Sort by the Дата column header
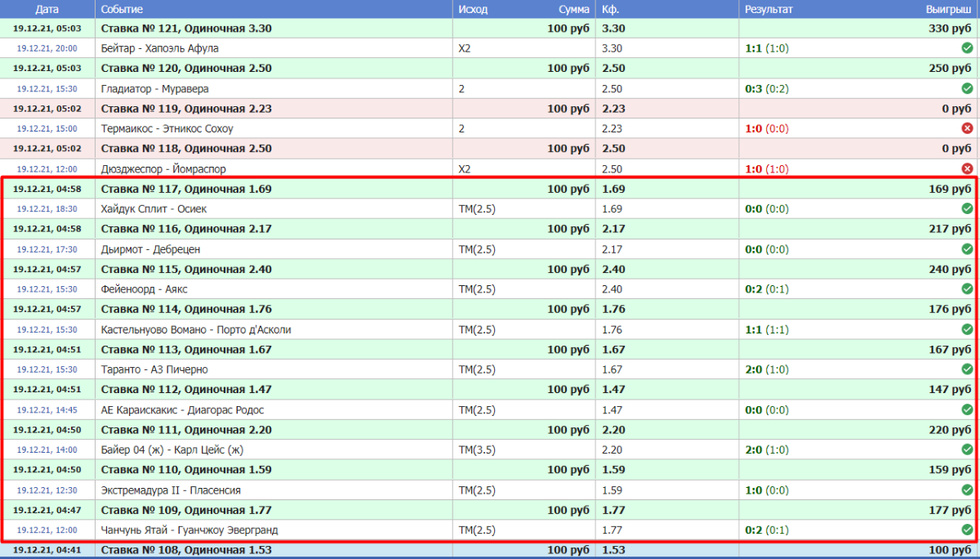 coord(47,9)
